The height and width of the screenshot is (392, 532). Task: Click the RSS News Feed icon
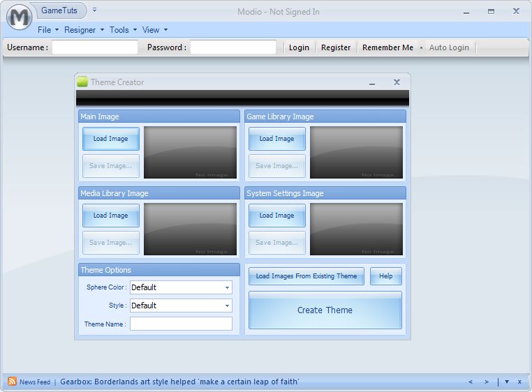12,381
